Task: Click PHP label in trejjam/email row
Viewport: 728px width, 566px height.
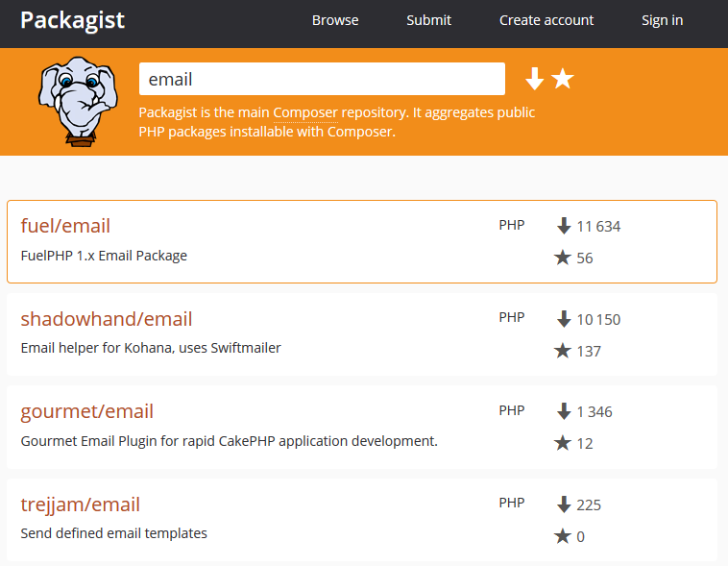Action: pos(512,503)
